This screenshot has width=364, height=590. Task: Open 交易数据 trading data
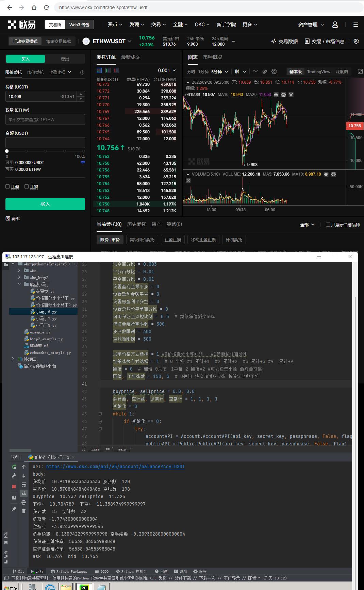284,41
